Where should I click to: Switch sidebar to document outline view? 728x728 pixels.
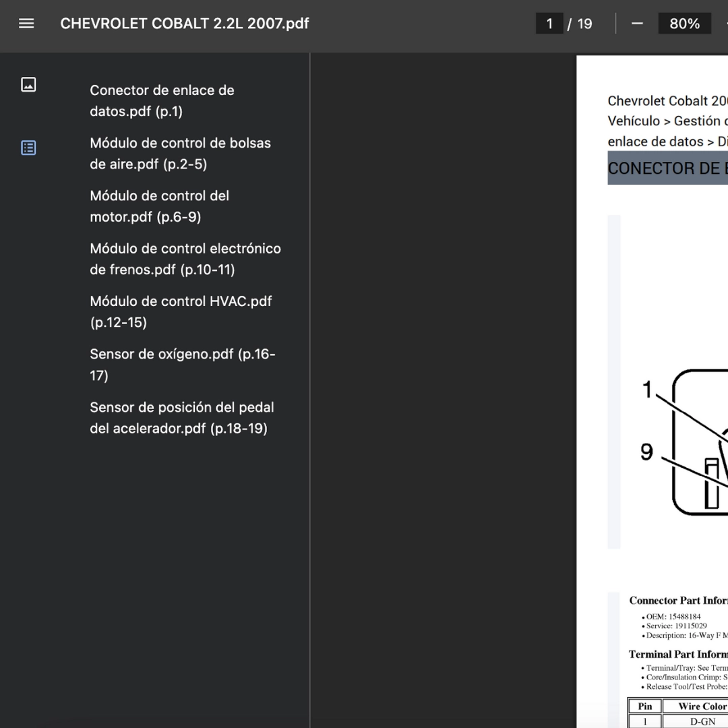[x=29, y=148]
